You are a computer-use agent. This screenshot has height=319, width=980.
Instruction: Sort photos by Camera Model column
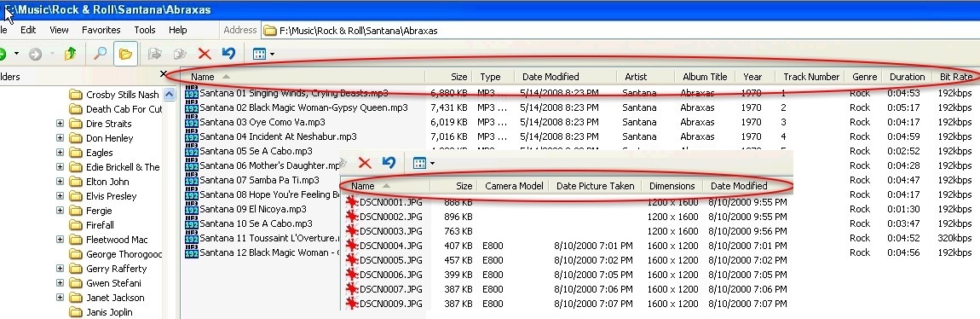click(x=514, y=186)
